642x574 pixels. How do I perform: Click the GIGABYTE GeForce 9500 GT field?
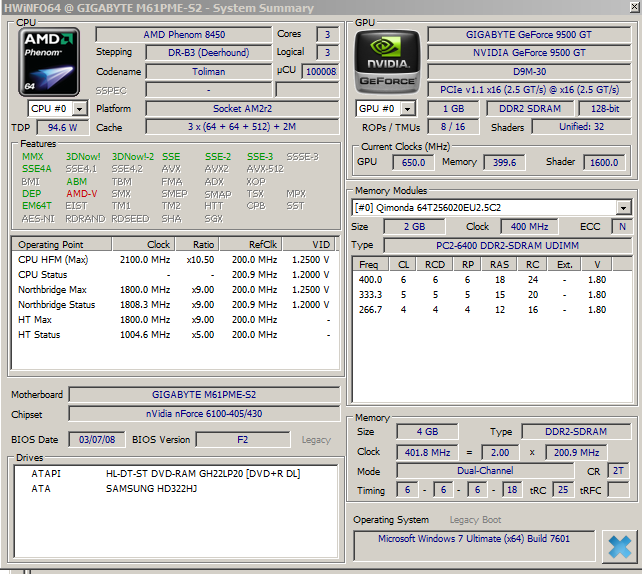pos(529,35)
